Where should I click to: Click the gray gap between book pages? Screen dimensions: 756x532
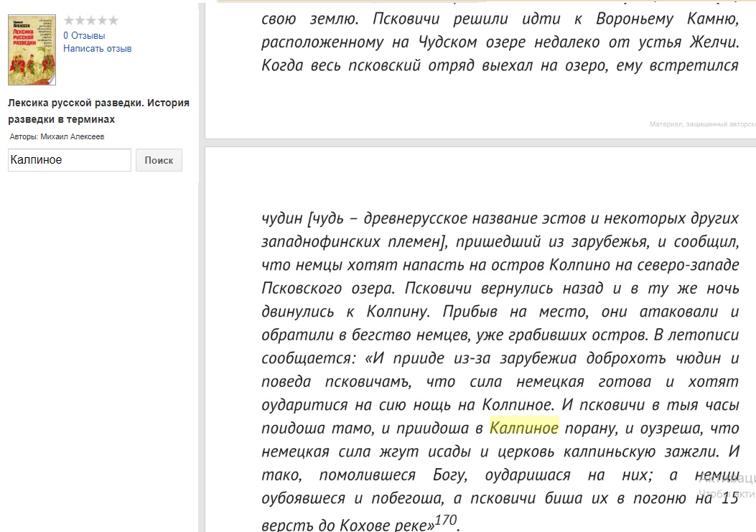(x=480, y=143)
